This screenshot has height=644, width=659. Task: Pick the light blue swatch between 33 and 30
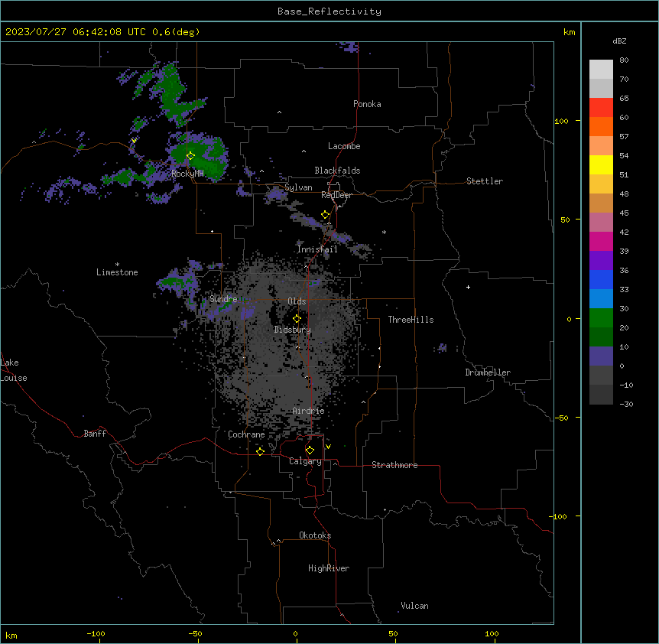[601, 299]
